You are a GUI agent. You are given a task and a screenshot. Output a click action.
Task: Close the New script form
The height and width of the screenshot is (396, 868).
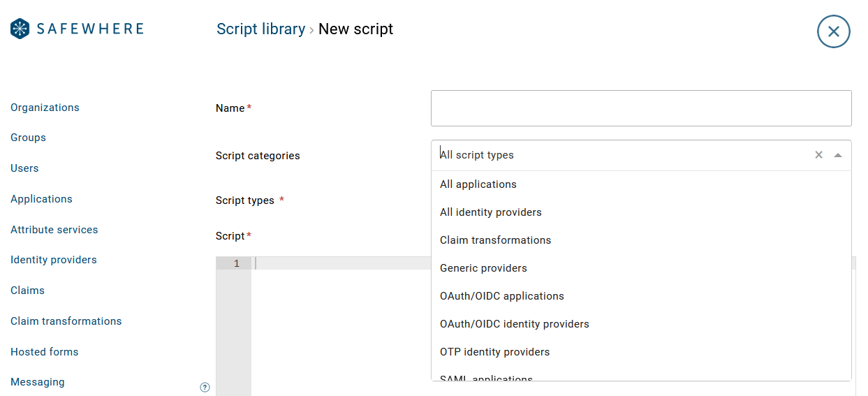coord(833,31)
